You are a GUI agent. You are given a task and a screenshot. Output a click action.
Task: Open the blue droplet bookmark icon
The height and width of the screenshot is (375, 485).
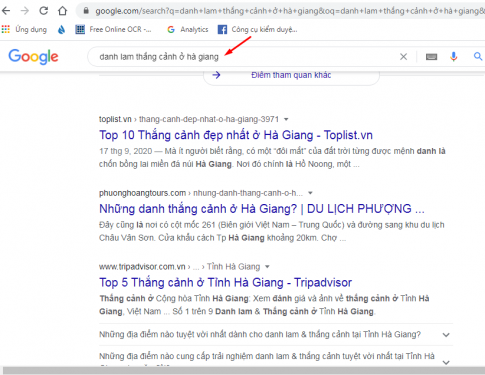click(61, 30)
